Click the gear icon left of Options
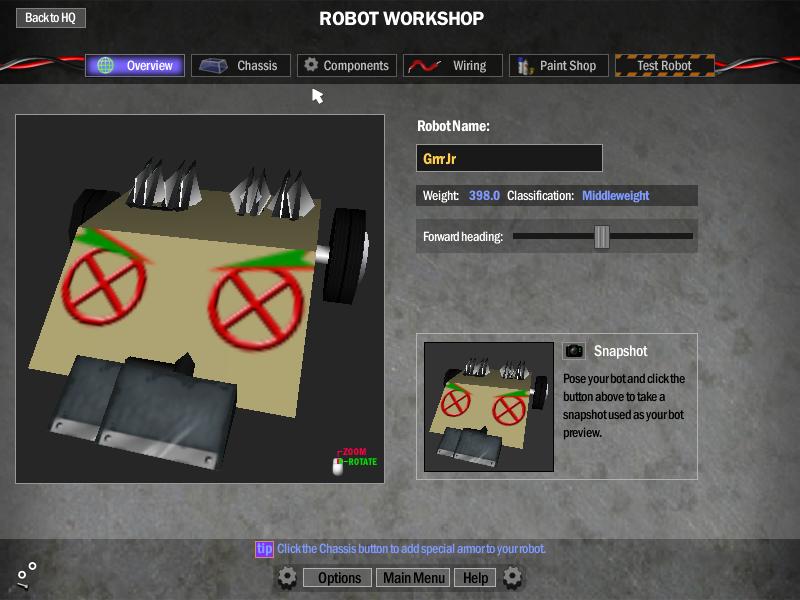The image size is (800, 600). 287,577
